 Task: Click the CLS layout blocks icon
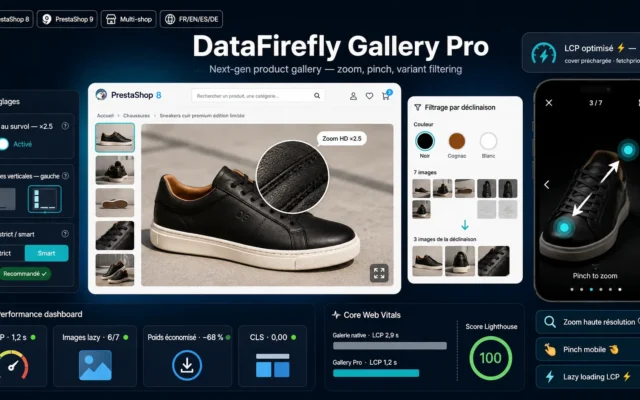pyautogui.click(x=273, y=365)
